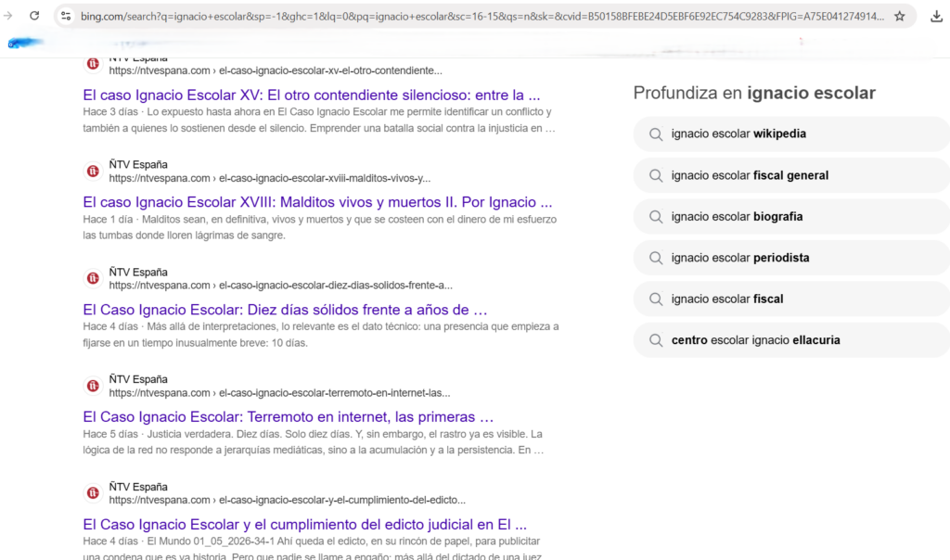Click the heading 'Profundiza en ignacio escolar'

(x=754, y=94)
